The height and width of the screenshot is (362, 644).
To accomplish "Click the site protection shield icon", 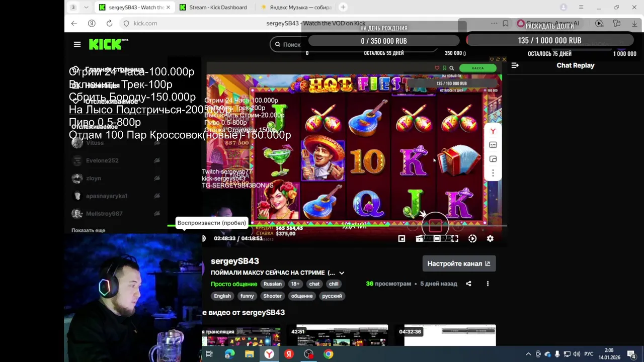I will click(x=126, y=23).
